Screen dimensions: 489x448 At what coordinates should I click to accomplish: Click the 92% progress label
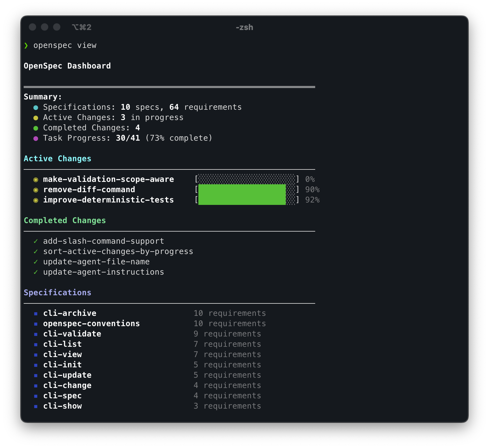(x=311, y=200)
